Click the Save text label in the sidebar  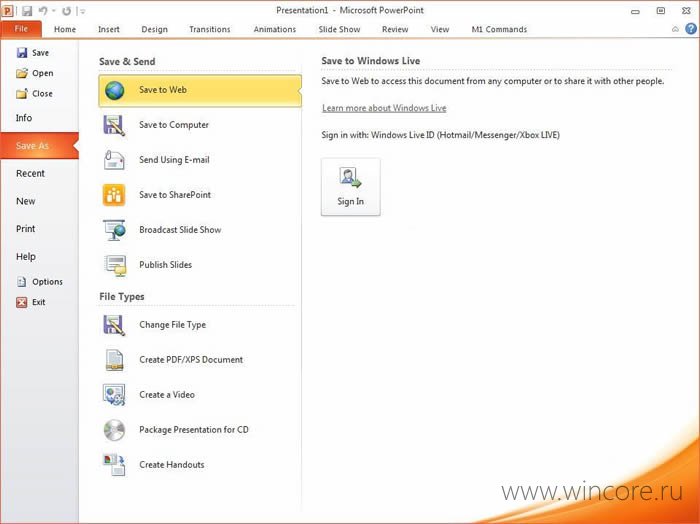point(40,53)
